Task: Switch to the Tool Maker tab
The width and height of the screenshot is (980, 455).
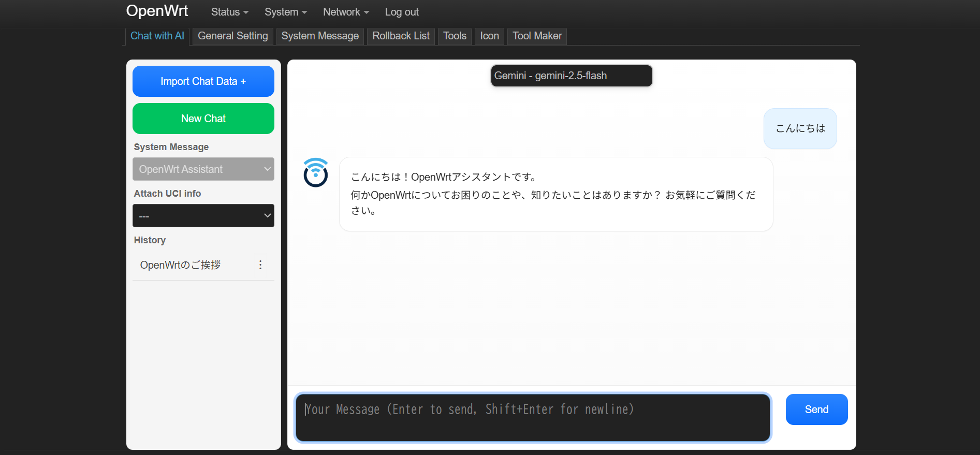Action: 537,36
